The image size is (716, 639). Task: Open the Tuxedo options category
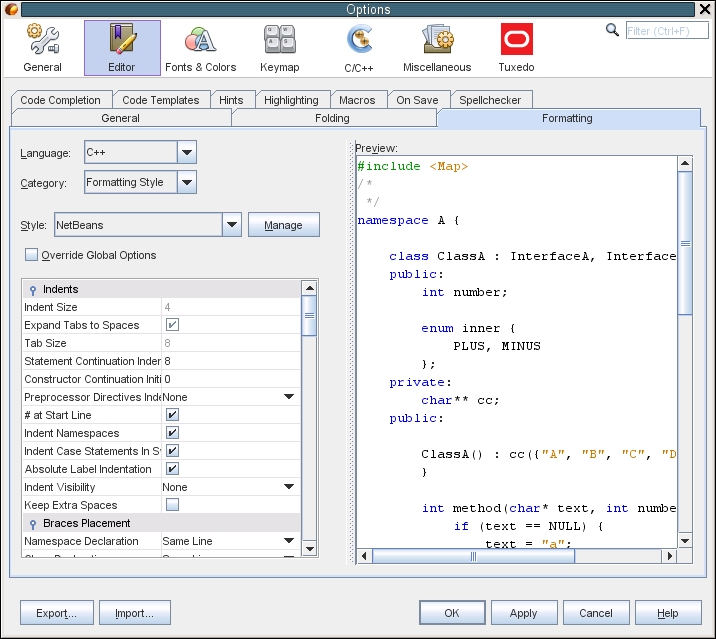pos(516,48)
